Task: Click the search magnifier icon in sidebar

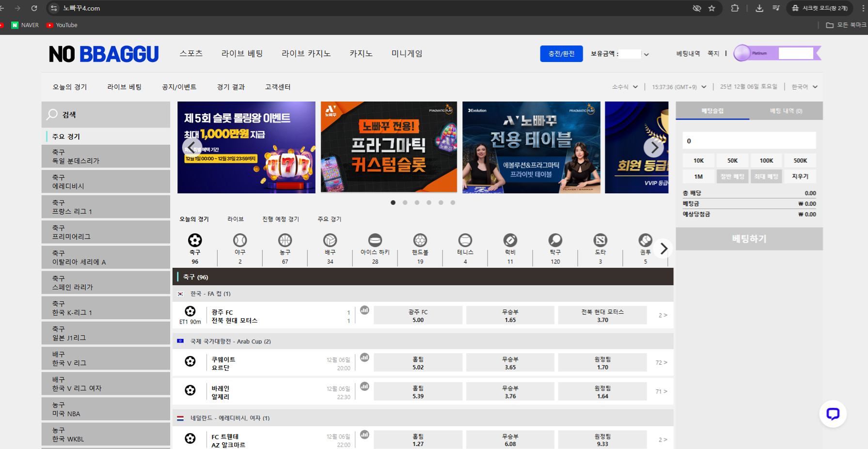Action: pos(52,114)
